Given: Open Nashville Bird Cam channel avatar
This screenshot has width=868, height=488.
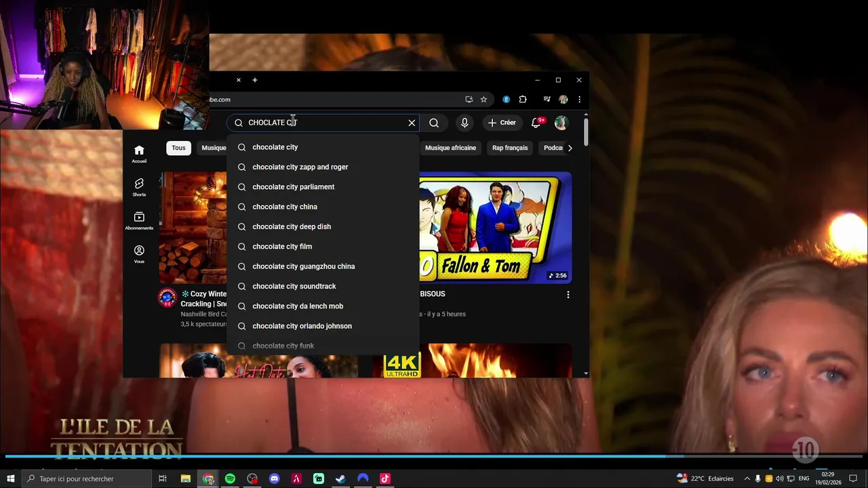Looking at the screenshot, I should (x=167, y=298).
